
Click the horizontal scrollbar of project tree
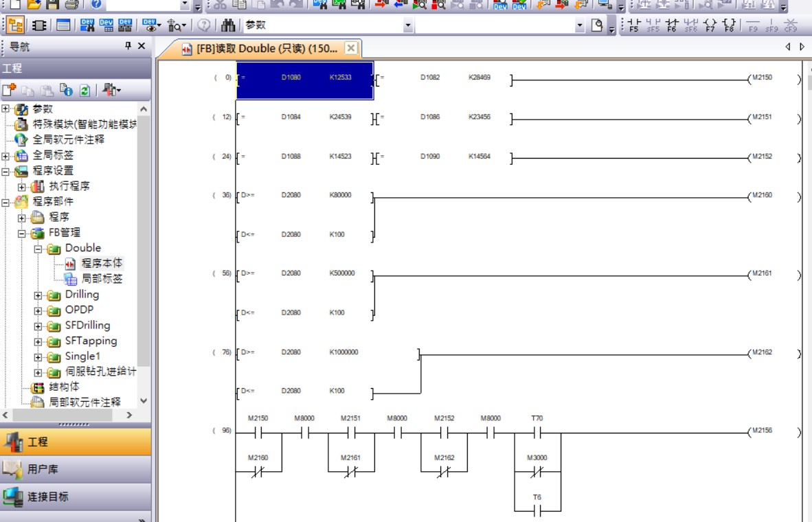point(67,415)
